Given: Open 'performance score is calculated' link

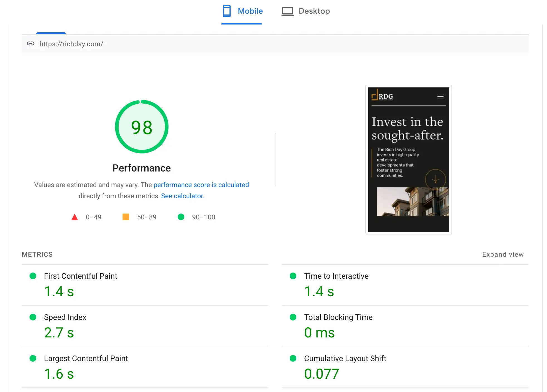Looking at the screenshot, I should click(x=201, y=185).
